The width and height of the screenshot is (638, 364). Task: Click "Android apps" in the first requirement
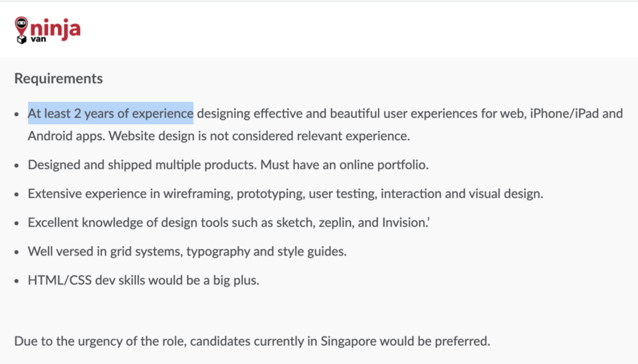64,136
